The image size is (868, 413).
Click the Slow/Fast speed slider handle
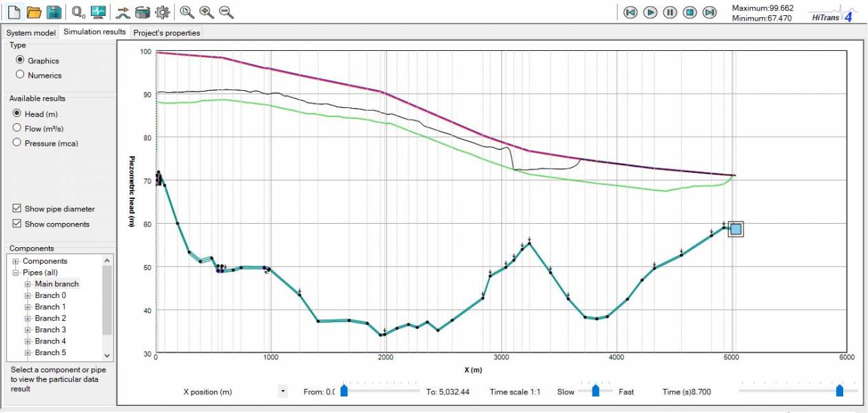coord(596,391)
